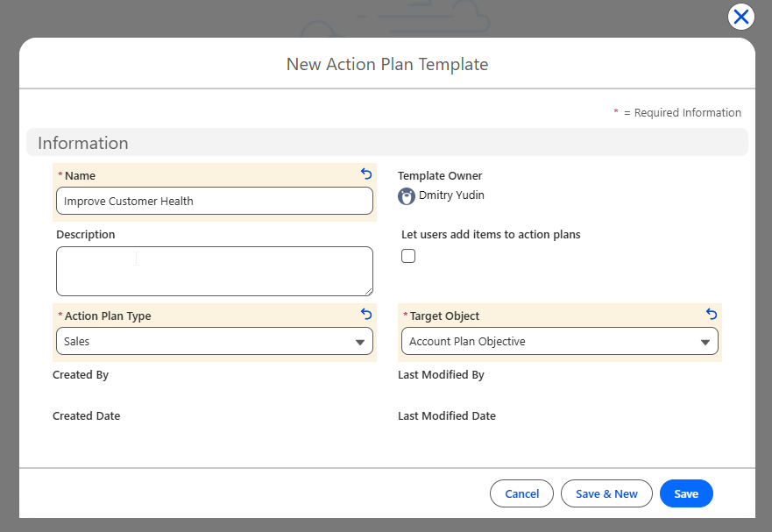Click the Save & New button
This screenshot has height=532, width=772.
click(x=606, y=493)
